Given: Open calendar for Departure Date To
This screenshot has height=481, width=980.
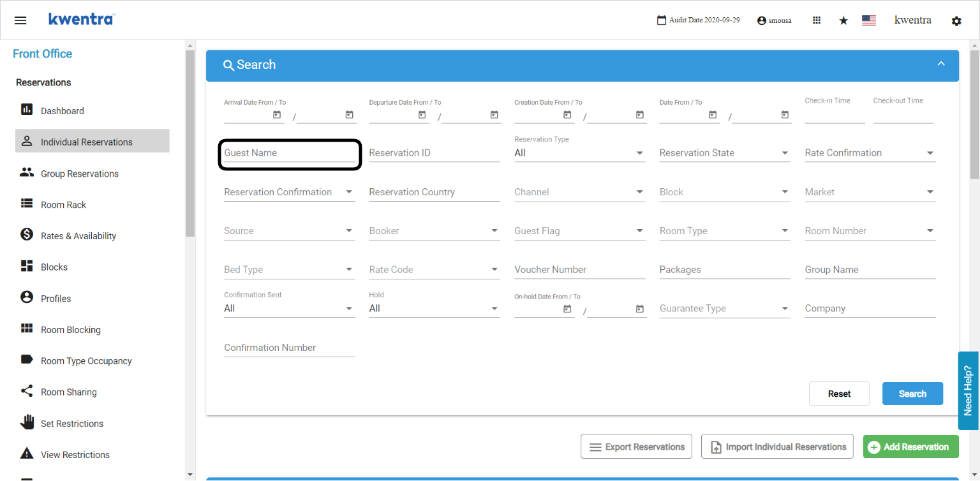Looking at the screenshot, I should point(494,115).
